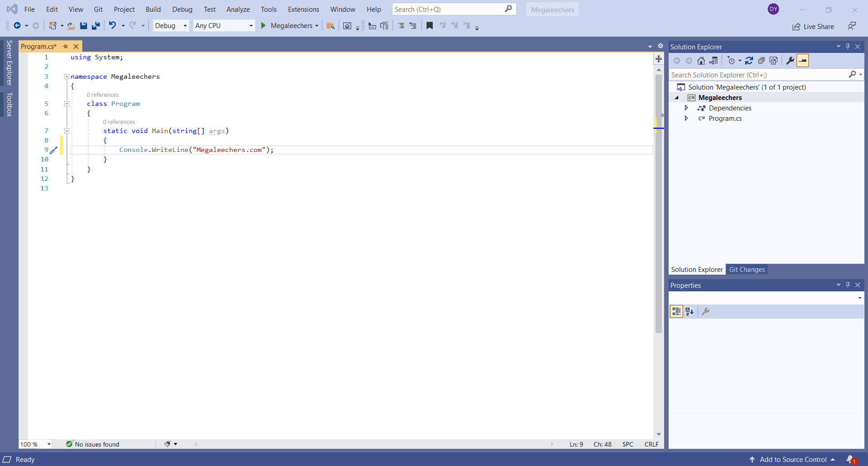
Task: Open the Any CPU platform dropdown
Action: coord(224,26)
